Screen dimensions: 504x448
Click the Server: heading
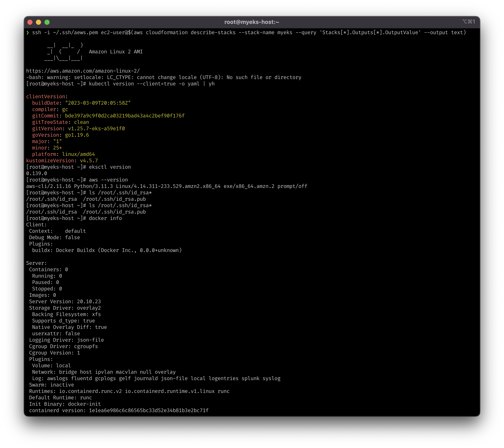click(x=37, y=263)
